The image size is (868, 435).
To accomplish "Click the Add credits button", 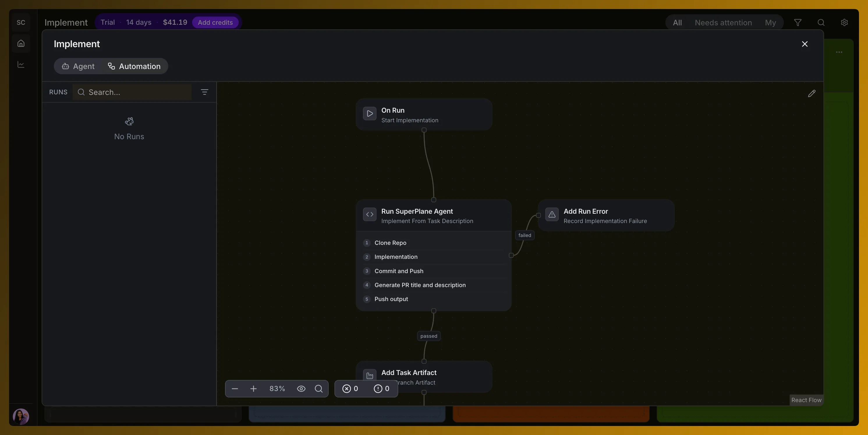I will point(215,23).
